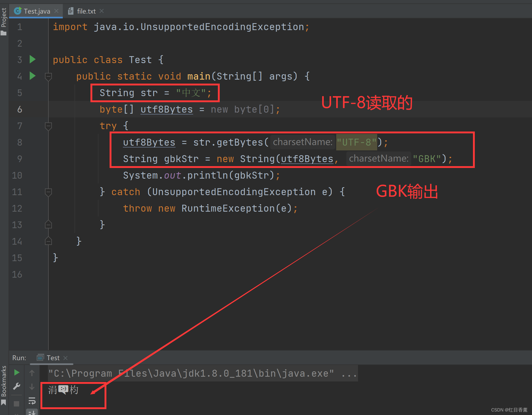This screenshot has height=415, width=532.
Task: Toggle scroll to end of console
Action: [32, 412]
